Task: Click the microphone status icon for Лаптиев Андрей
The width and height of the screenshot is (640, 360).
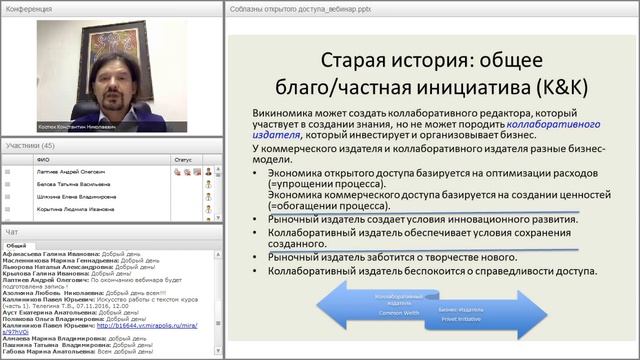Action: [x=177, y=172]
